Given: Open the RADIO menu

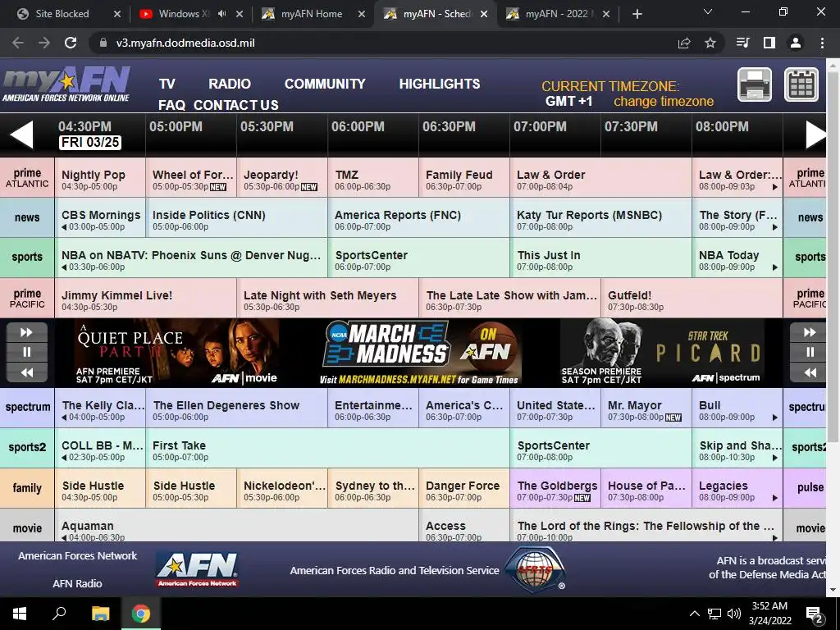Looking at the screenshot, I should [230, 84].
